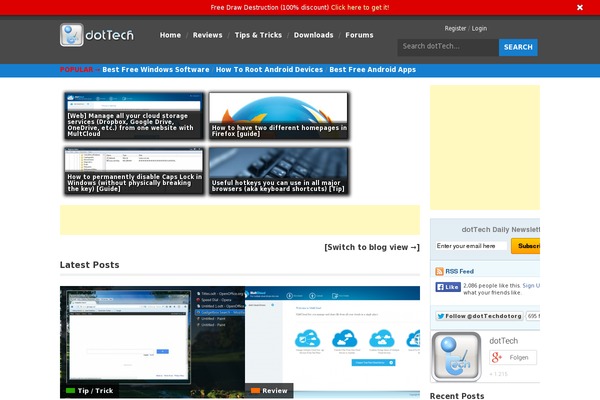This screenshot has width=600, height=400.
Task: Click the Facebook Sign Up link
Action: (531, 286)
